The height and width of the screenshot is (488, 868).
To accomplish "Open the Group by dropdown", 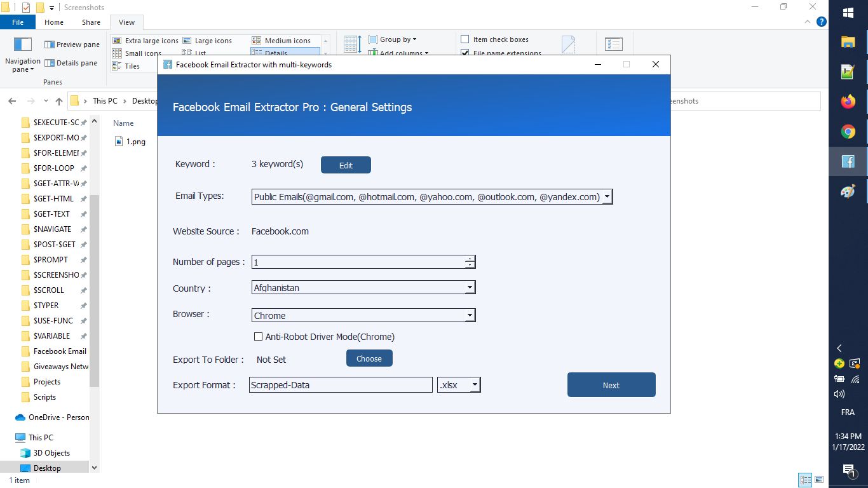I will (x=393, y=39).
